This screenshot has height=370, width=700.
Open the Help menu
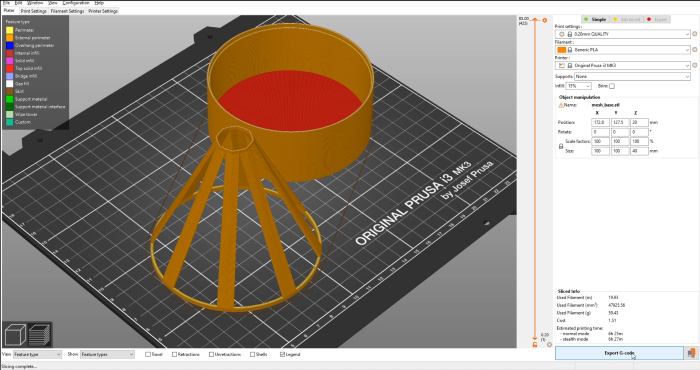99,3
